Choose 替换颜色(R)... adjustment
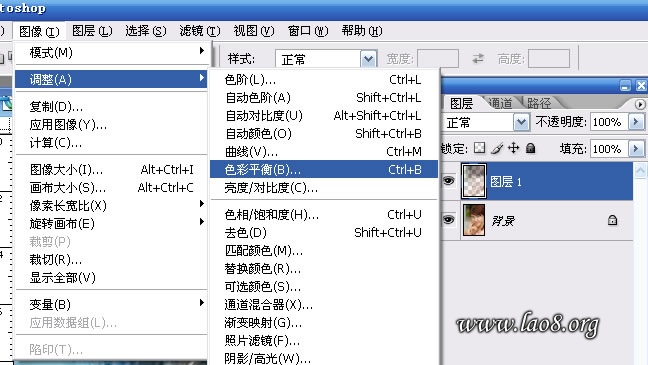This screenshot has height=365, width=648. [324, 269]
